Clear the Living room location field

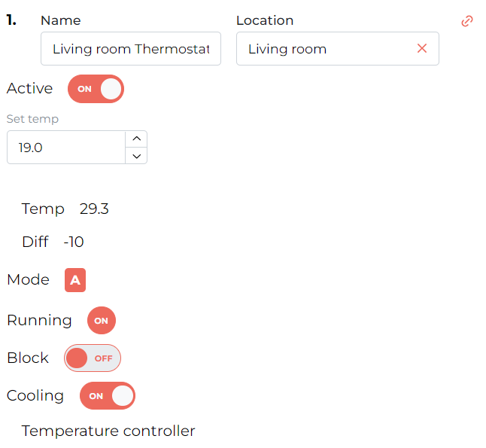[x=422, y=48]
